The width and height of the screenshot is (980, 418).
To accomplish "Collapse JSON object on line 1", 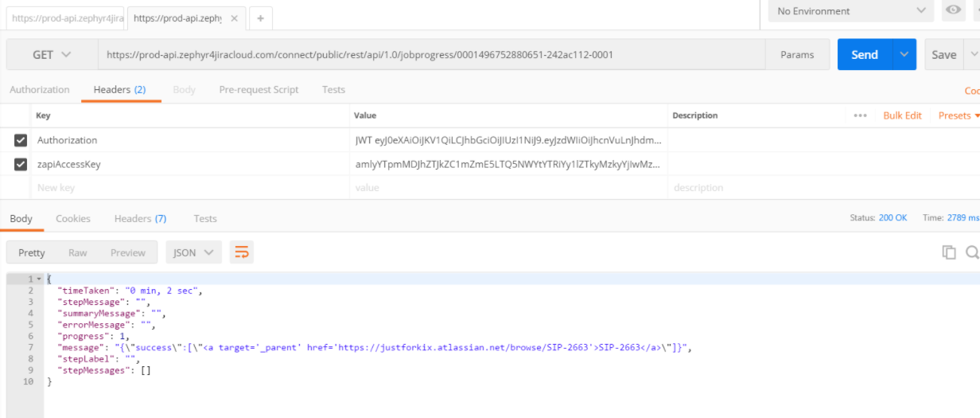I will (39, 279).
